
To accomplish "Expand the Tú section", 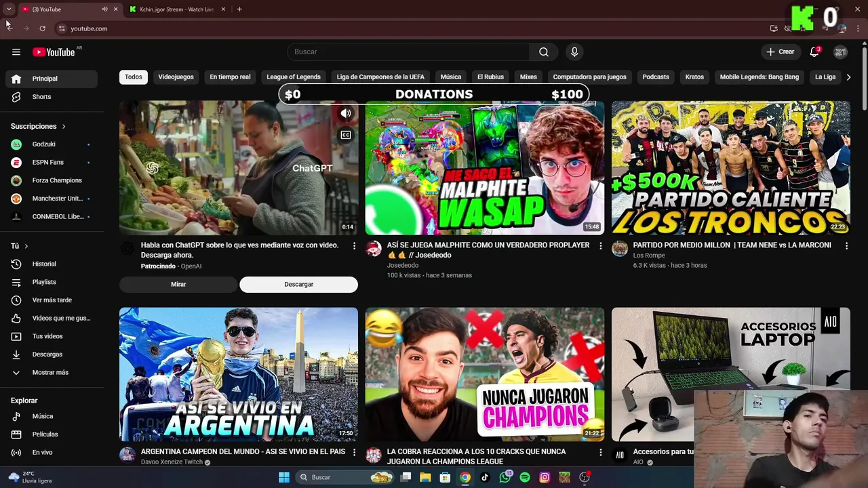I will pyautogui.click(x=20, y=246).
